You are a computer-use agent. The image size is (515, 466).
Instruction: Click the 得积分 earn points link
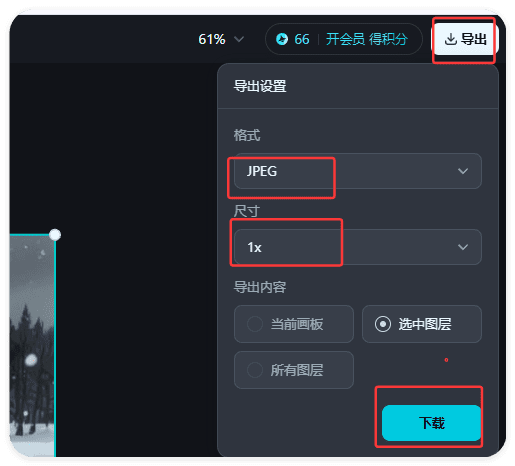tap(388, 39)
